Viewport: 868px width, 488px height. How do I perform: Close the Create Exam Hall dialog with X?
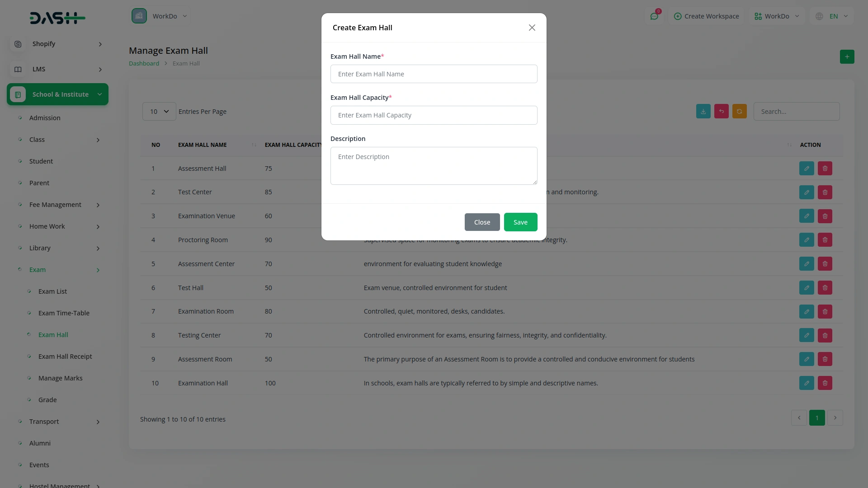pos(532,28)
